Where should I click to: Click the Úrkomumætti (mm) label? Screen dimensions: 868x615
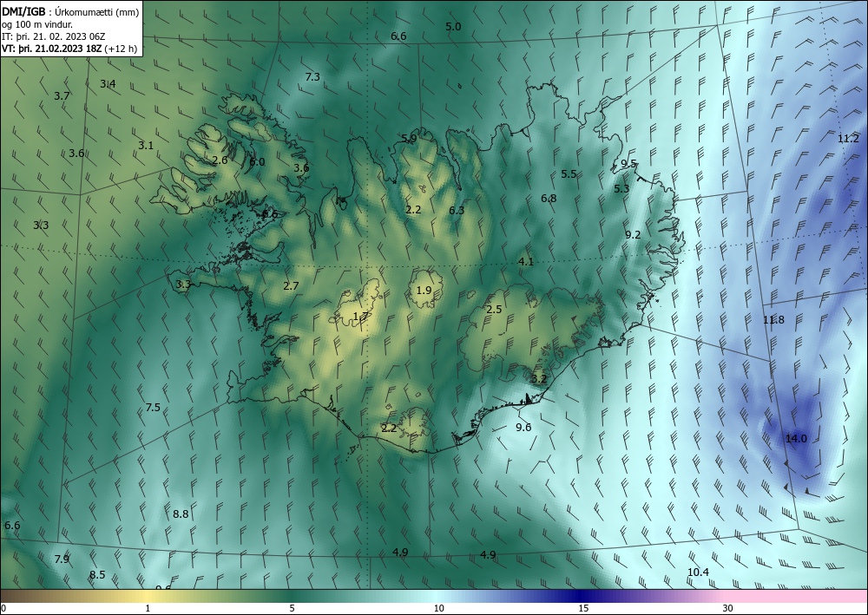[97, 12]
